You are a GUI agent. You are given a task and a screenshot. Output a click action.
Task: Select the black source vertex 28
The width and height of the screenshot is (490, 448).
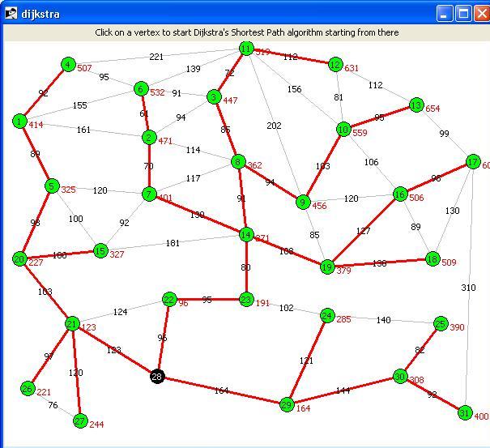[157, 377]
